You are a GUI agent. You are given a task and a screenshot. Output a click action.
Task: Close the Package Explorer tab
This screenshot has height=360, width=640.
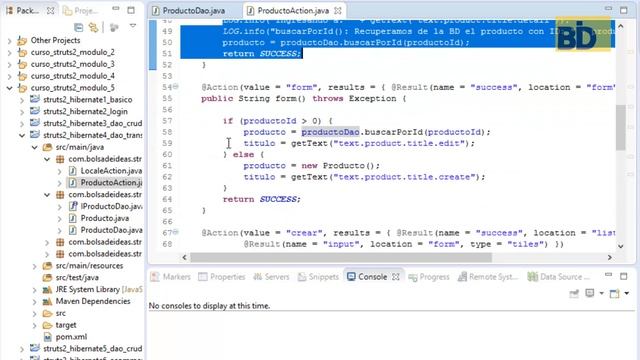coord(50,11)
